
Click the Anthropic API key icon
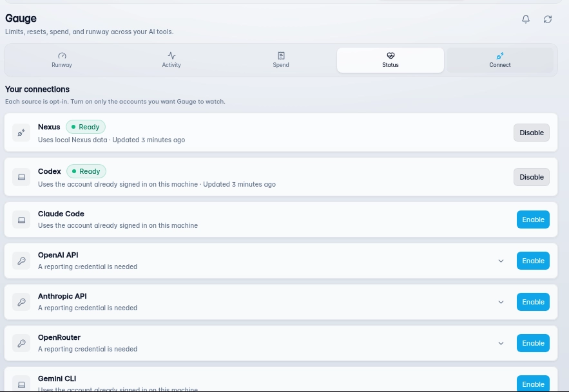[x=21, y=302]
